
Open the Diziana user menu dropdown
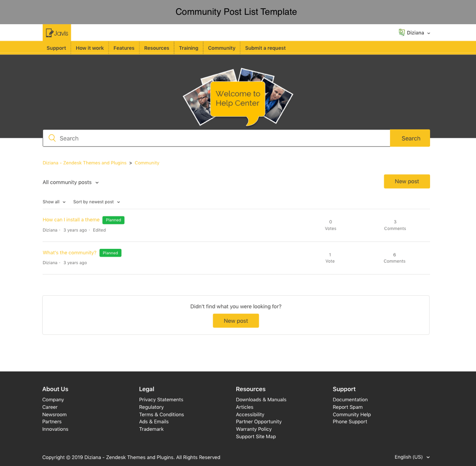(418, 33)
